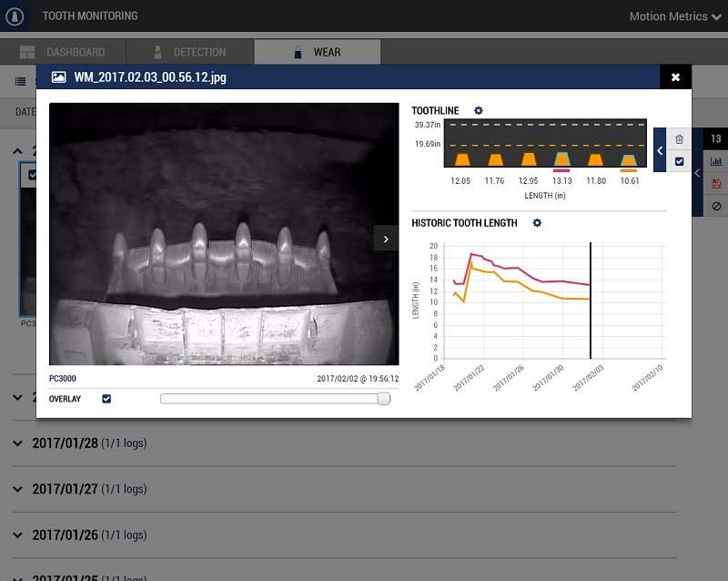Close the WM_2017.02.03 image dialog

coord(675,77)
